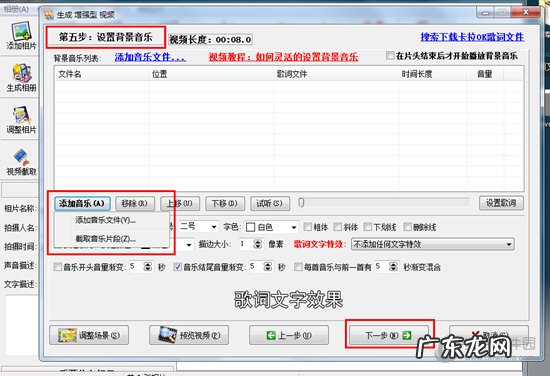Enable 在片头结束后才开始播放背景音乐 checkbox
Screen dimensions: 550x376
tap(390, 55)
